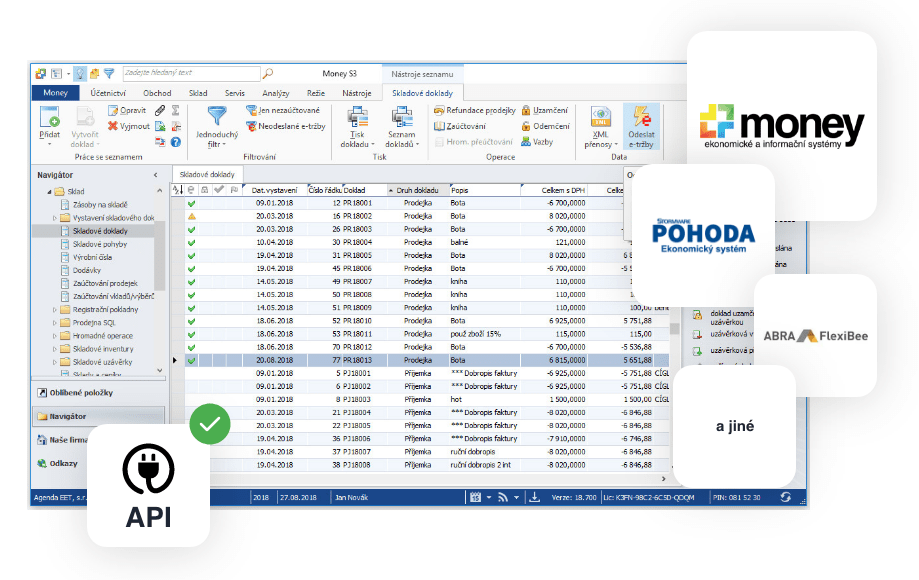
Task: Click the Druh dokladu column header
Action: pyautogui.click(x=418, y=190)
